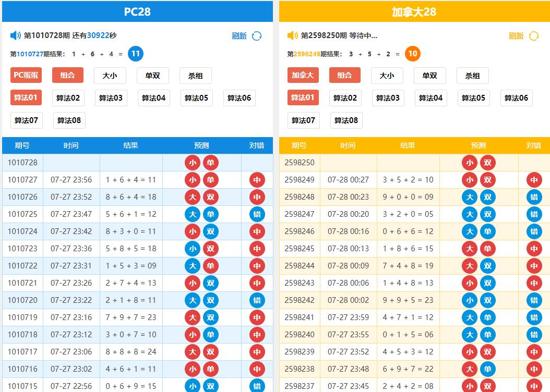Viewport: 550px width, 392px height.
Task: Choose 算法03 in PC28 panel
Action: coord(111,98)
